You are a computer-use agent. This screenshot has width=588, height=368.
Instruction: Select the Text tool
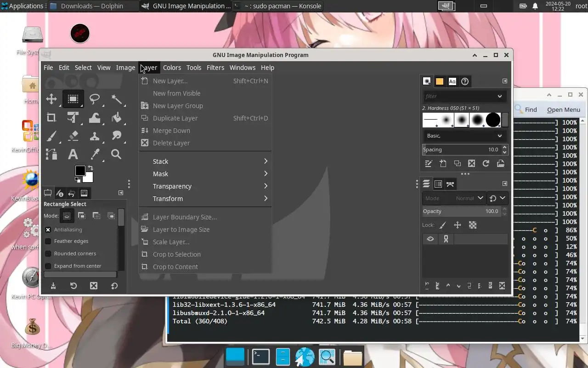(x=73, y=155)
